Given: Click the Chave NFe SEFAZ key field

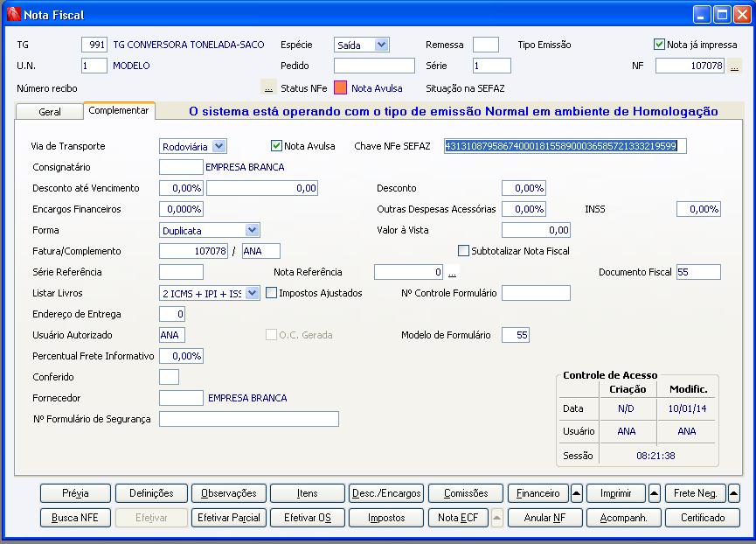Looking at the screenshot, I should (565, 146).
